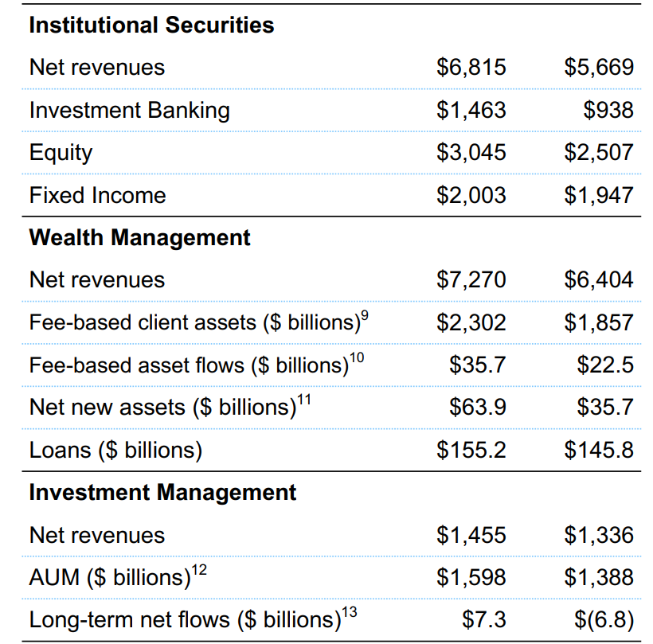The height and width of the screenshot is (644, 653).
Task: Open footnote 10 next to Fee-based asset flows
Action: pos(357,358)
